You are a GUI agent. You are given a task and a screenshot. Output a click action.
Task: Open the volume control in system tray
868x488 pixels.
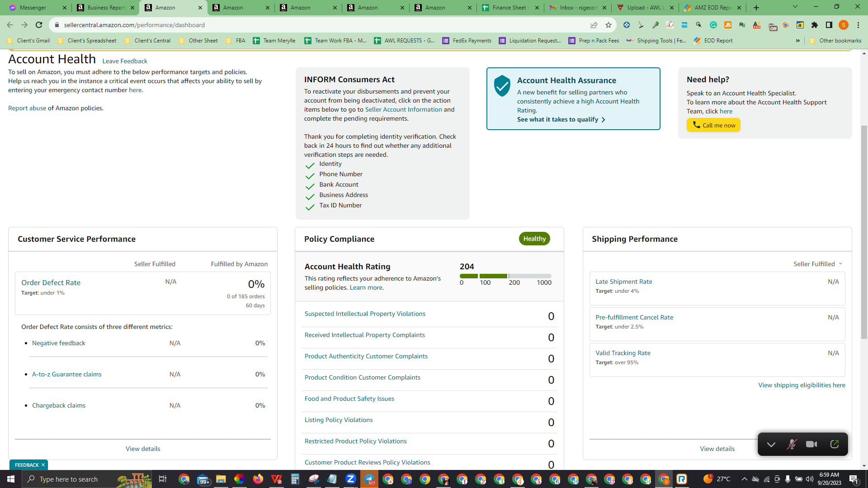(810, 479)
